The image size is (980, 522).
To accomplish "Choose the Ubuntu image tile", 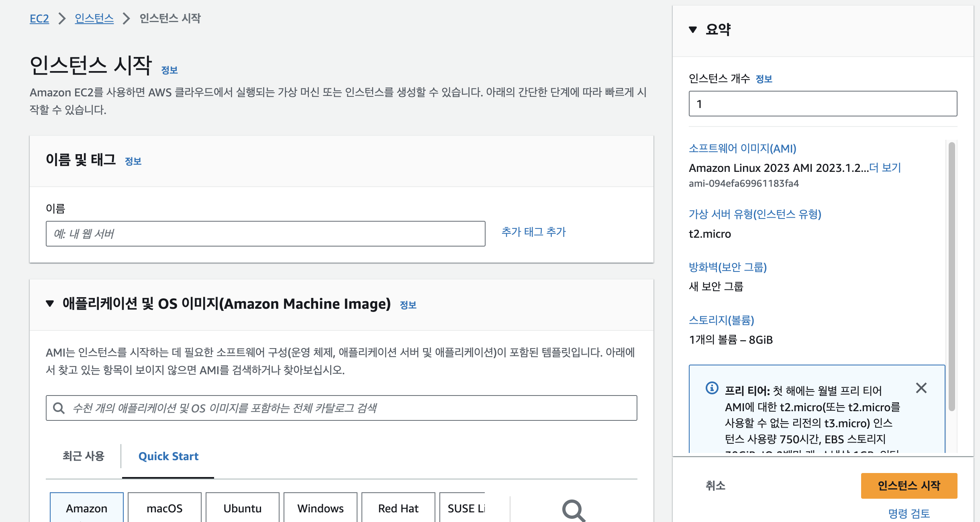I will tap(242, 508).
